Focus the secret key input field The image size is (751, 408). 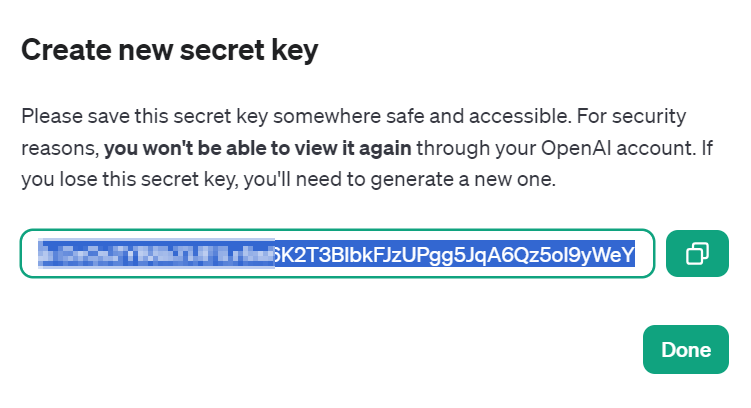(x=337, y=254)
